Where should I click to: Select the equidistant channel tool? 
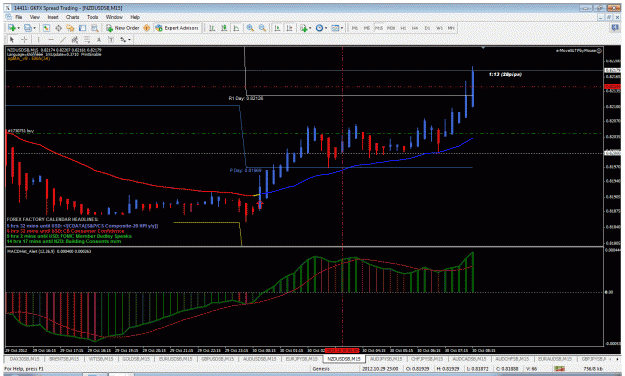tap(75, 39)
